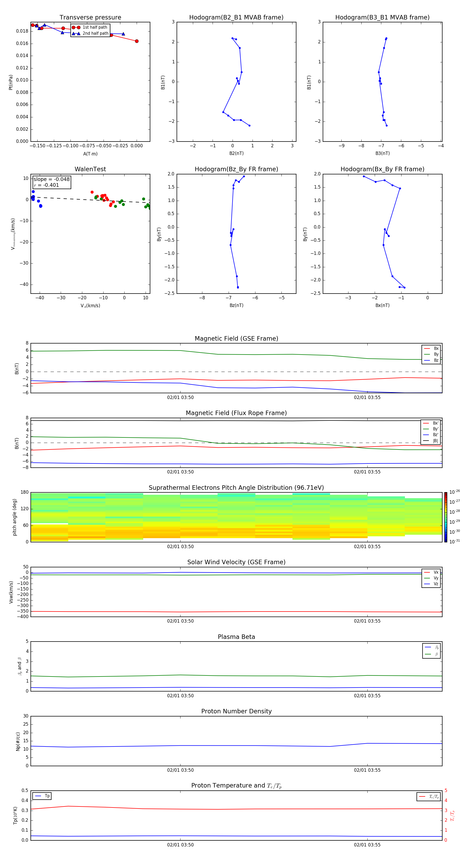Click the 'r = -0.401' annotation
The height and width of the screenshot is (868, 473).
47,185
